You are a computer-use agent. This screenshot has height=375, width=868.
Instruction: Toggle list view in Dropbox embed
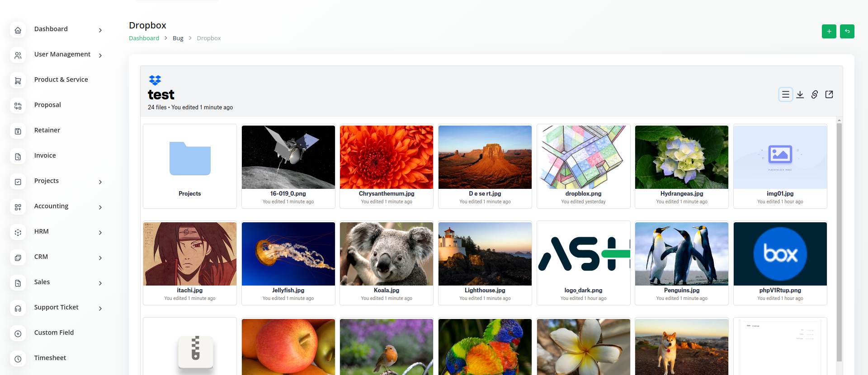point(785,94)
